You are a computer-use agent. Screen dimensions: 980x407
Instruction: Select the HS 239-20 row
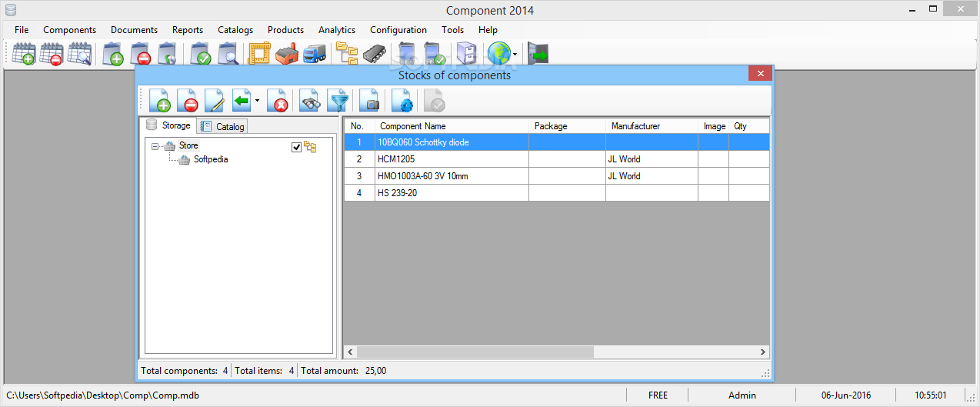coord(557,193)
